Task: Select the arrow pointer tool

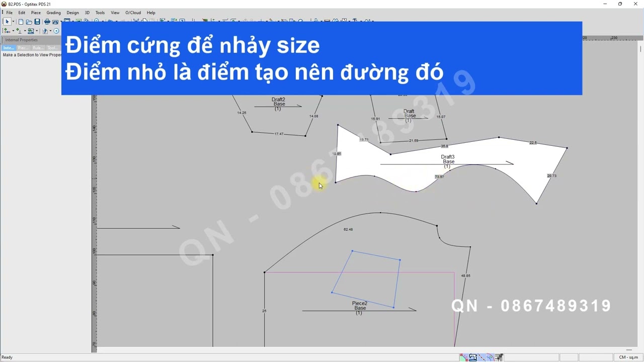Action: point(7,22)
